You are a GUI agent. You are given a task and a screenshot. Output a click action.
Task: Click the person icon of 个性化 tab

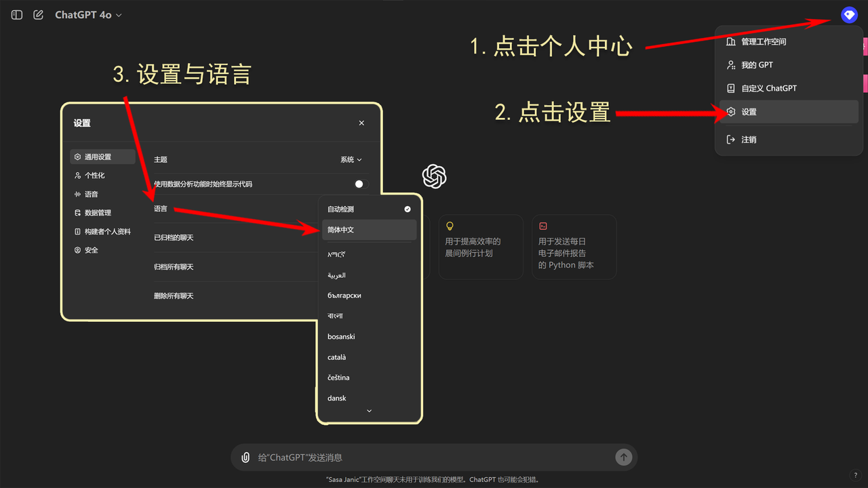coord(77,176)
